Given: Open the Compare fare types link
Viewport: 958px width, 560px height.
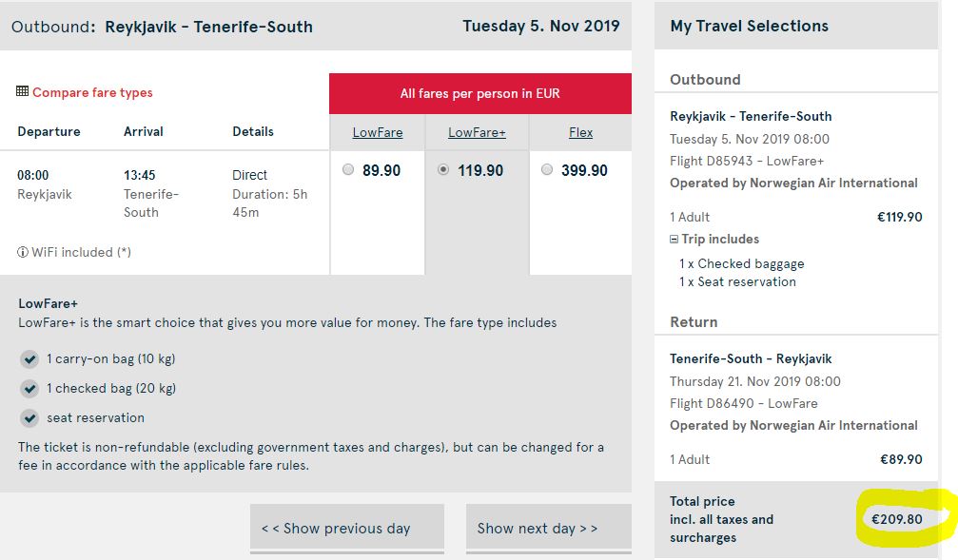Looking at the screenshot, I should [92, 93].
